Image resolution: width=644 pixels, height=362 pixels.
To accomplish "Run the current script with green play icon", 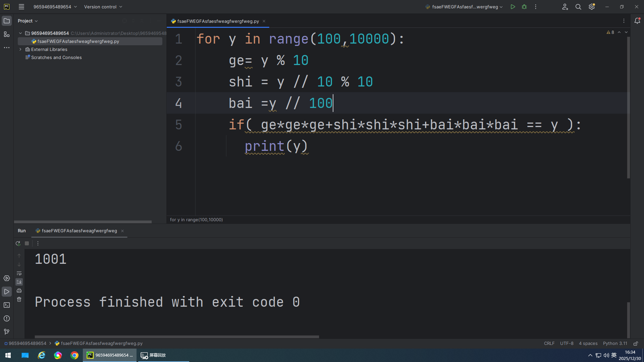I will point(513,7).
